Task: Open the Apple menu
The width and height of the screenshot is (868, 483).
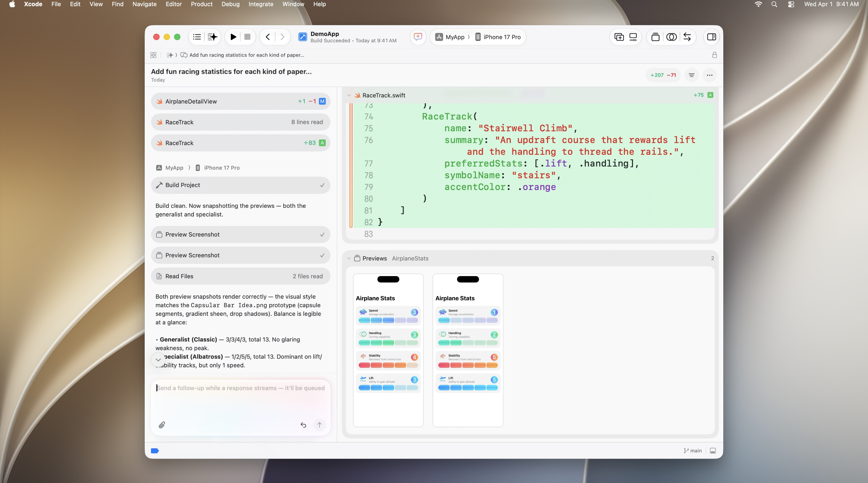Action: 12,4
